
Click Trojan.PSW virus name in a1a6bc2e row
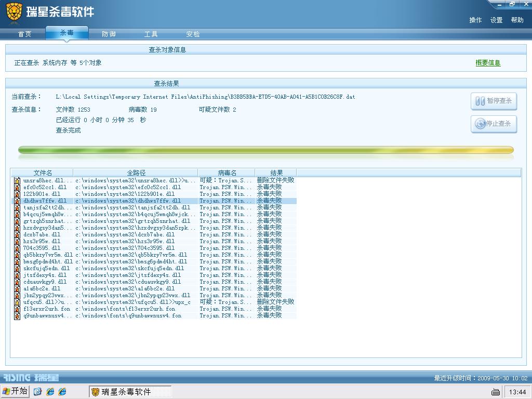(x=225, y=289)
